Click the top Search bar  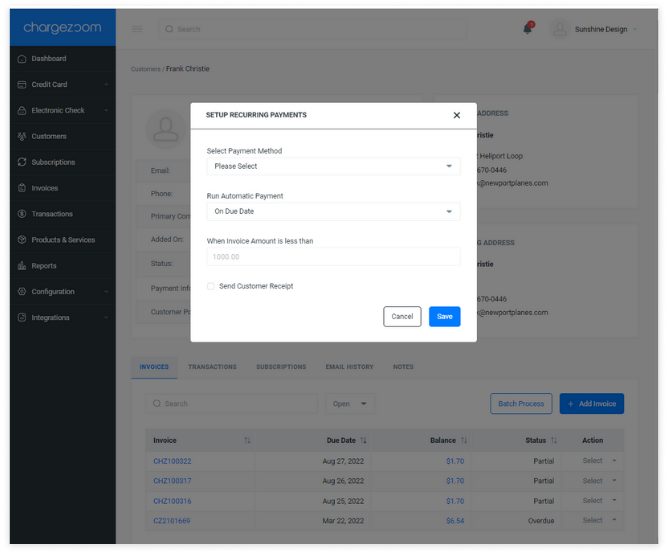pos(313,29)
